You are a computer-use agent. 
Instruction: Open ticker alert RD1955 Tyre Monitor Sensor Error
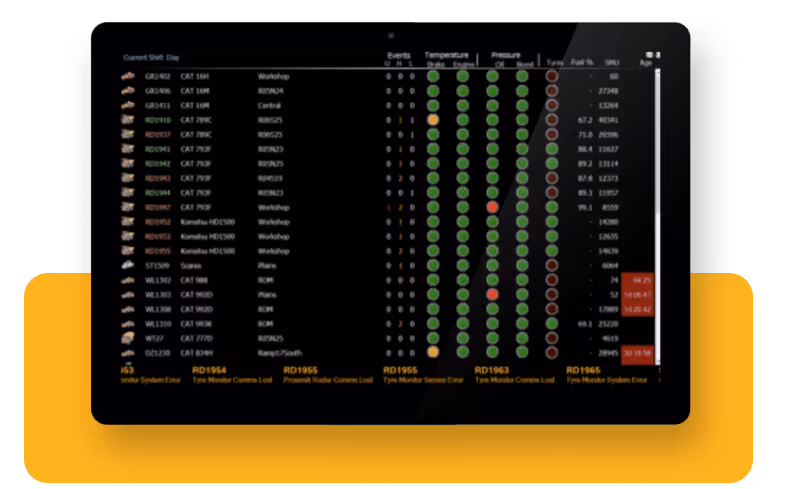423,375
